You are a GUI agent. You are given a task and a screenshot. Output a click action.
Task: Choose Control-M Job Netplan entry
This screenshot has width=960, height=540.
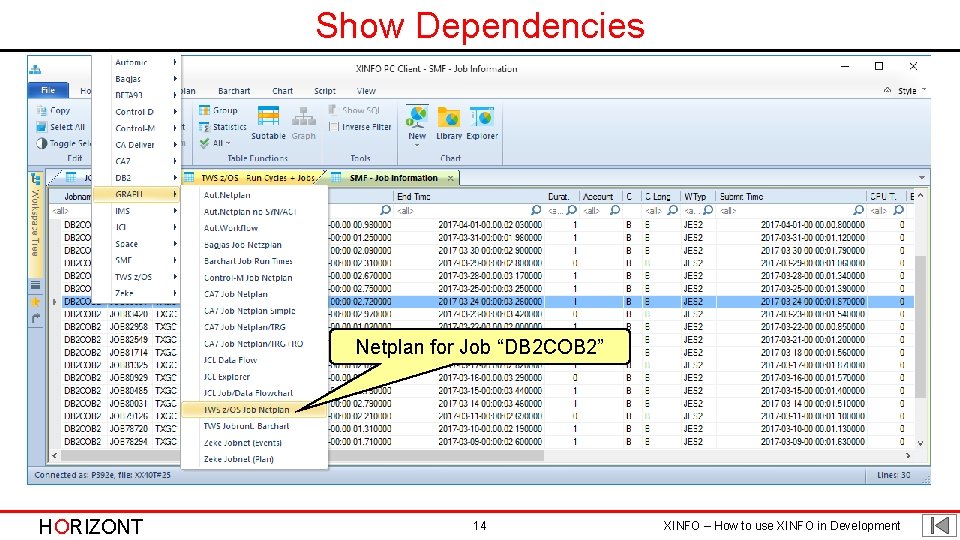[248, 278]
